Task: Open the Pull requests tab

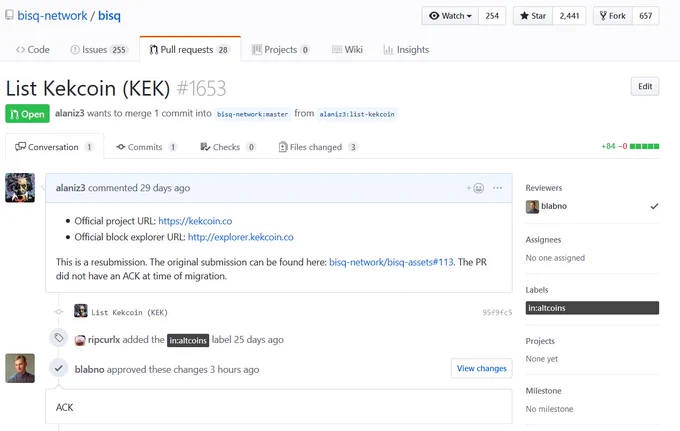Action: pos(190,49)
